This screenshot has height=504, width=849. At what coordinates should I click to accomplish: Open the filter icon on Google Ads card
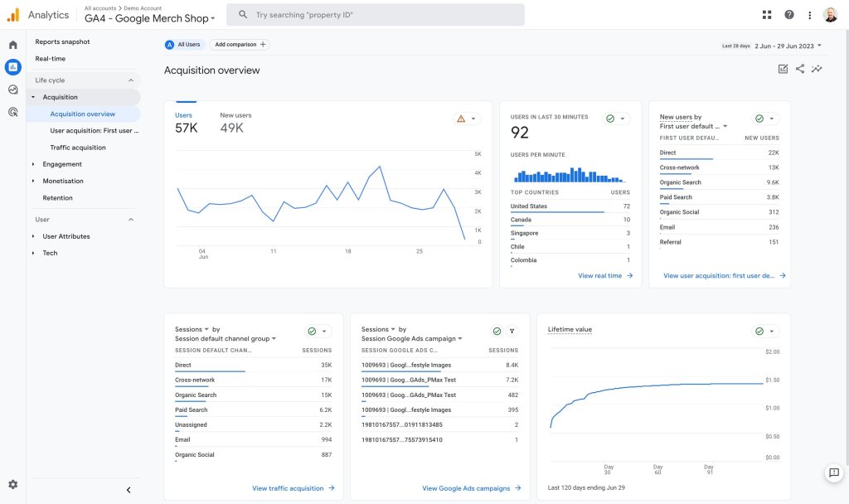(512, 332)
